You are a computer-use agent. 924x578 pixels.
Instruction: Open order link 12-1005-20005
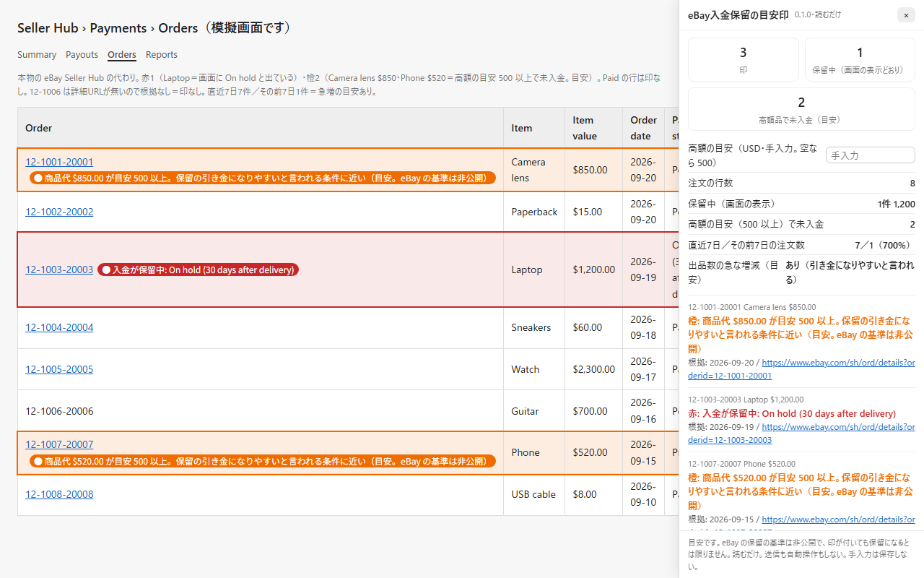click(59, 369)
